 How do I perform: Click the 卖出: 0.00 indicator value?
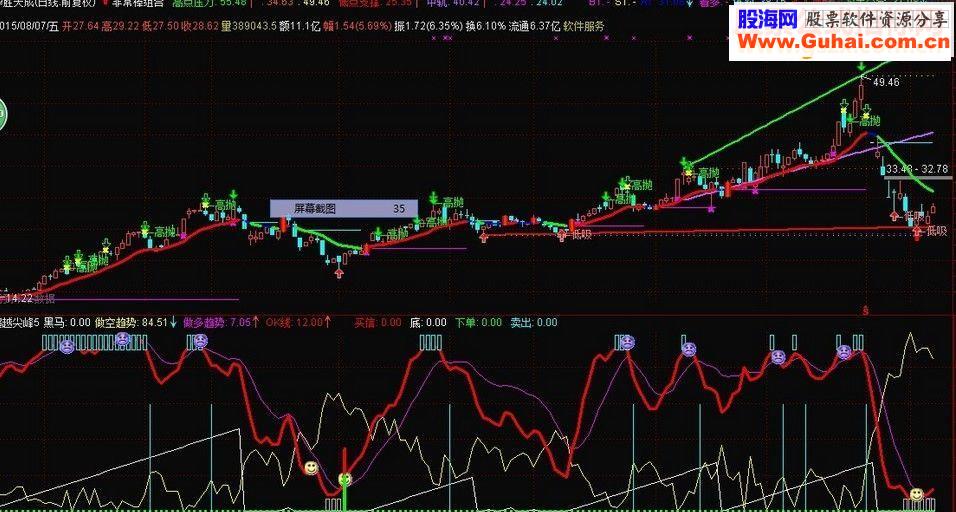[534, 322]
